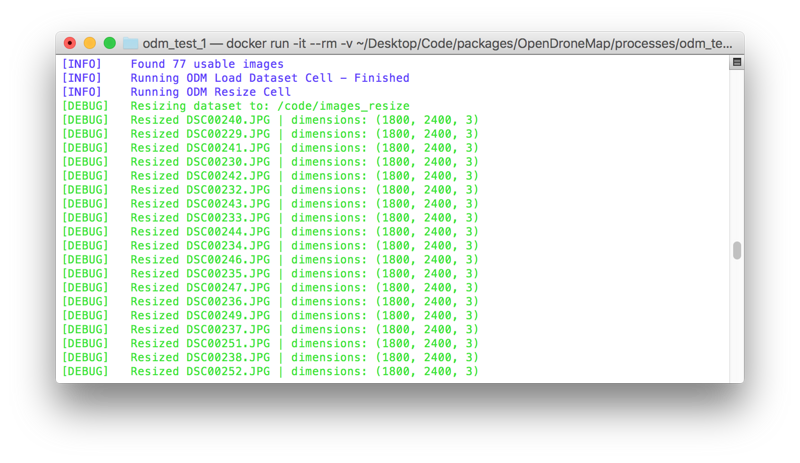Click the split pane icon at top right
Screen dimensions: 800x463
[x=737, y=62]
